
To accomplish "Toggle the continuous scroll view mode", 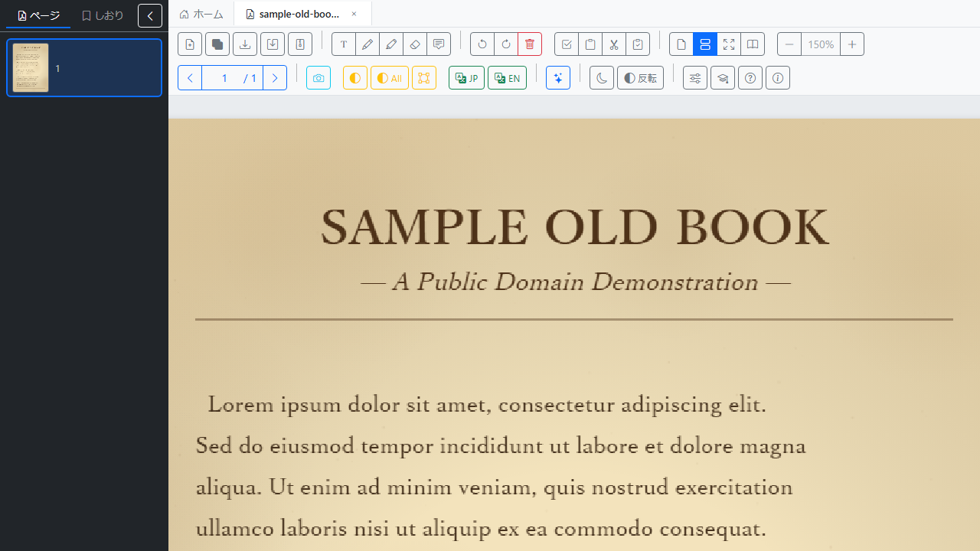I will (x=705, y=44).
